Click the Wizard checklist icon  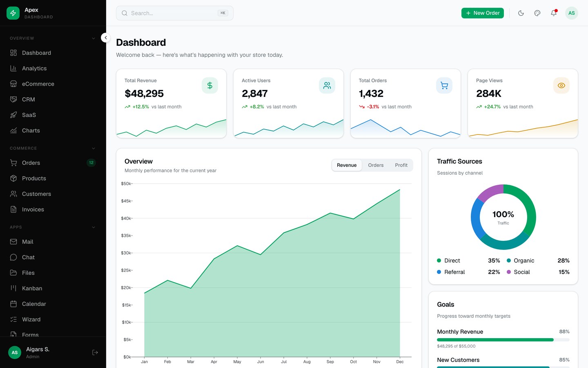click(x=13, y=319)
